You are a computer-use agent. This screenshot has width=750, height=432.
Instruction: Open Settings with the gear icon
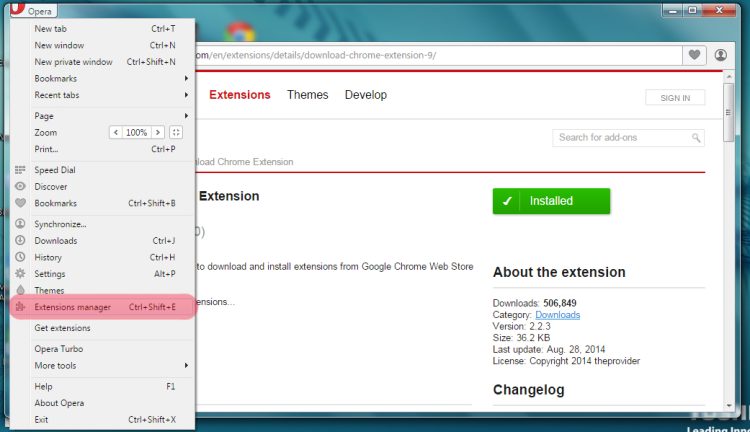coord(50,274)
